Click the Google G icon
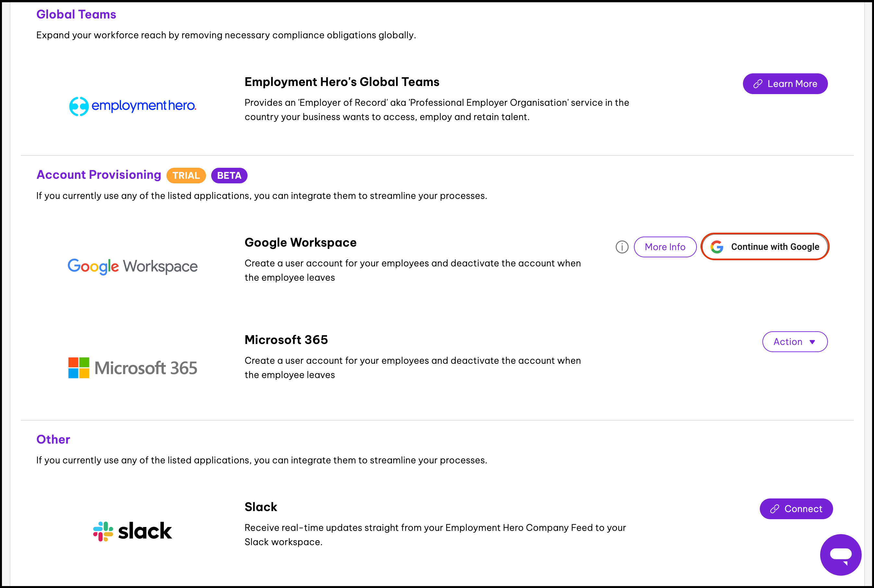The width and height of the screenshot is (874, 588). point(717,247)
